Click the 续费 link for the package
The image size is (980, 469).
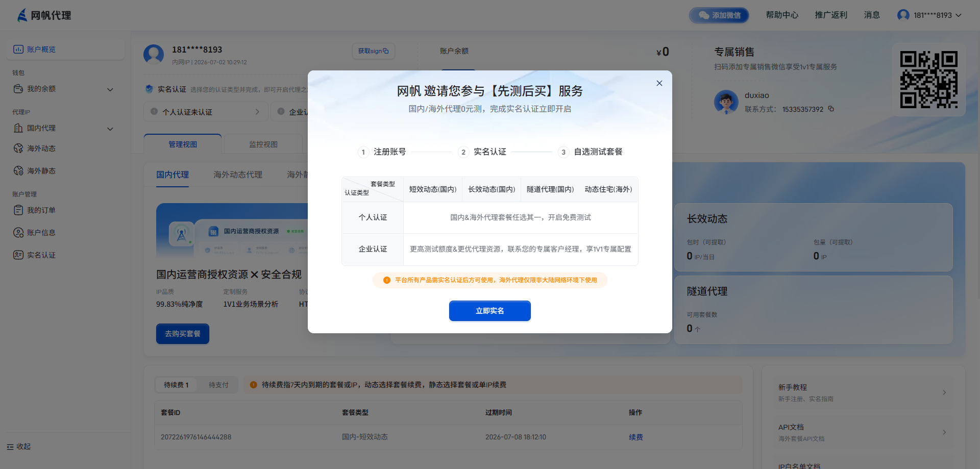(x=636, y=437)
